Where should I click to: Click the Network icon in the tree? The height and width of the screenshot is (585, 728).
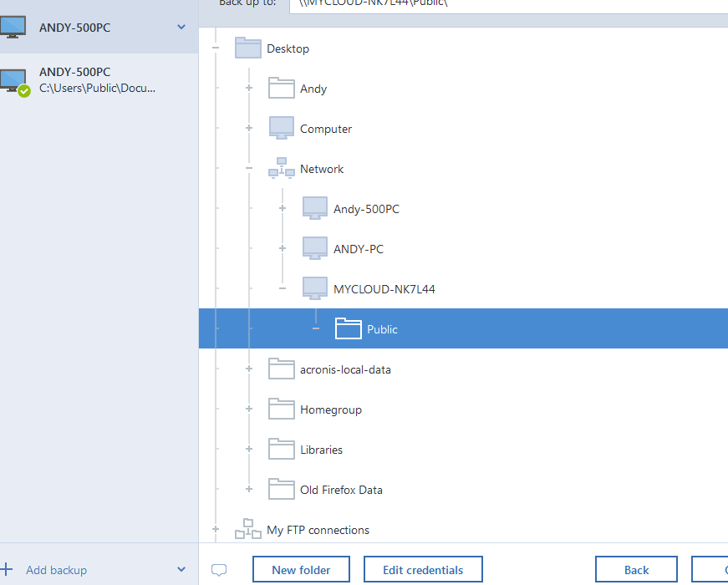tap(281, 168)
